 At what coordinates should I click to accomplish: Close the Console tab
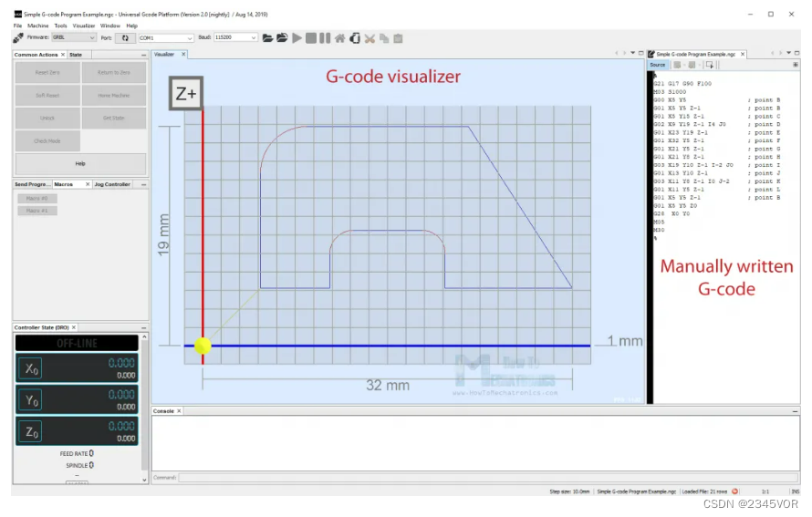179,411
